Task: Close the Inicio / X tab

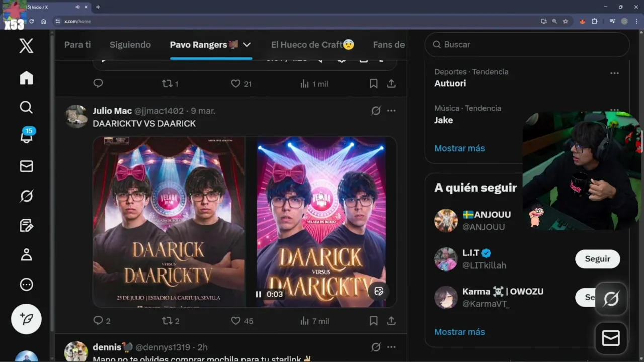Action: 86,7
